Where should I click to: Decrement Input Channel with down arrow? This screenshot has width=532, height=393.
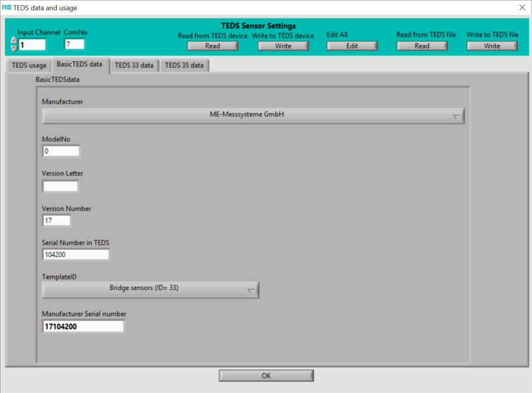14,48
